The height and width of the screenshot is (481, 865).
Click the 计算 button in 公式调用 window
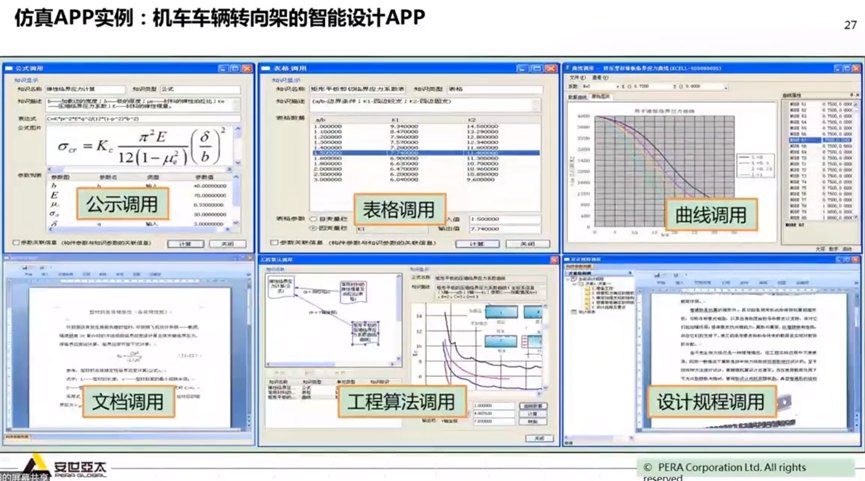[x=185, y=243]
